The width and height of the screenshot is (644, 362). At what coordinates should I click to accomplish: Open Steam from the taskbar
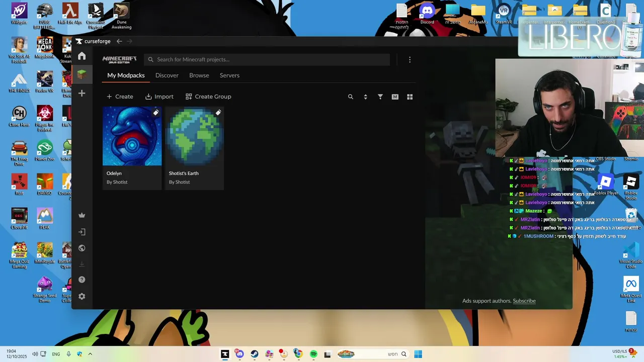pyautogui.click(x=255, y=354)
